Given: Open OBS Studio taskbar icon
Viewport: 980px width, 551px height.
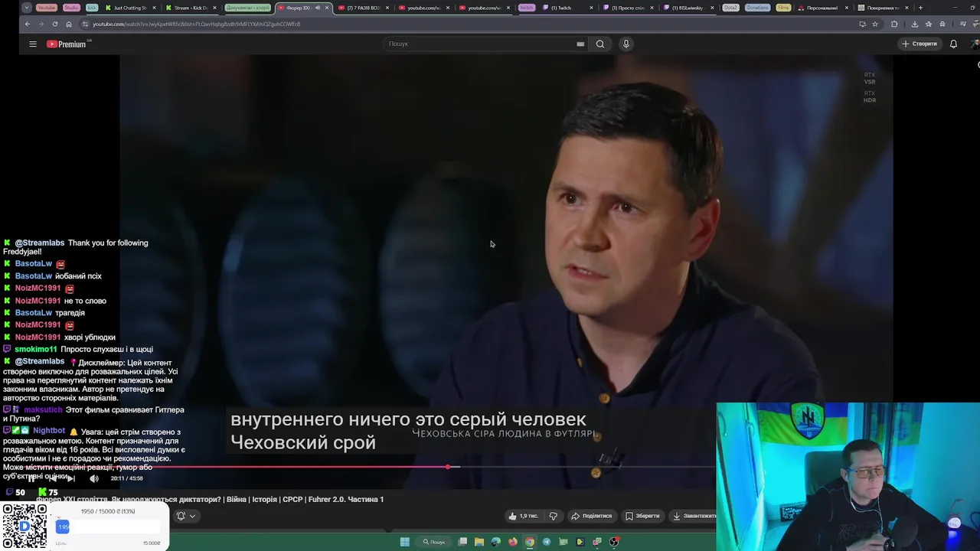Looking at the screenshot, I should click(x=614, y=542).
